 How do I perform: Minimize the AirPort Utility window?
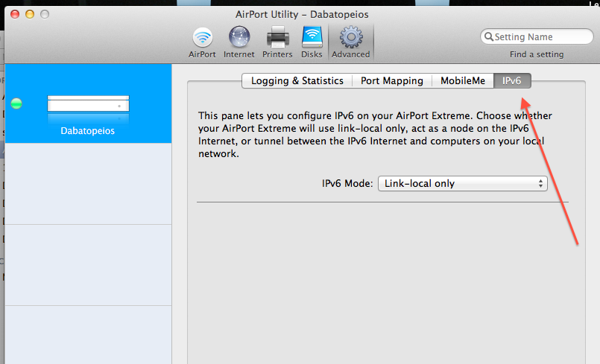coord(30,14)
